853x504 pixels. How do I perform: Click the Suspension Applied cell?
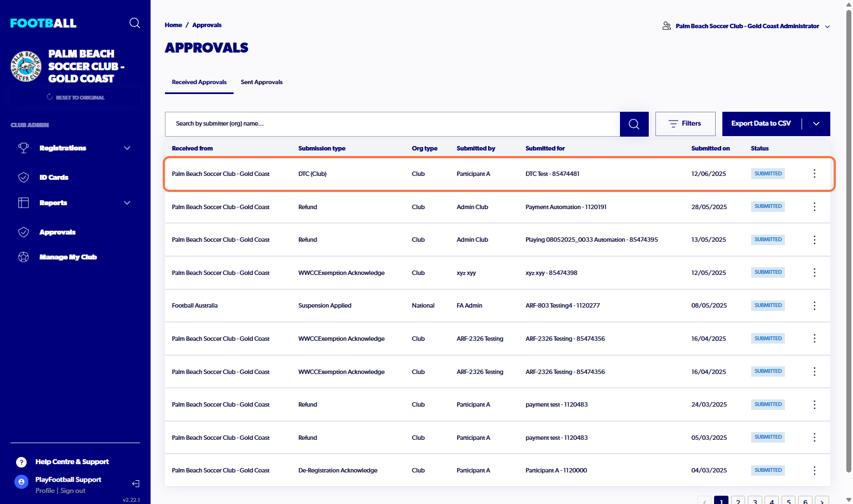tap(325, 305)
